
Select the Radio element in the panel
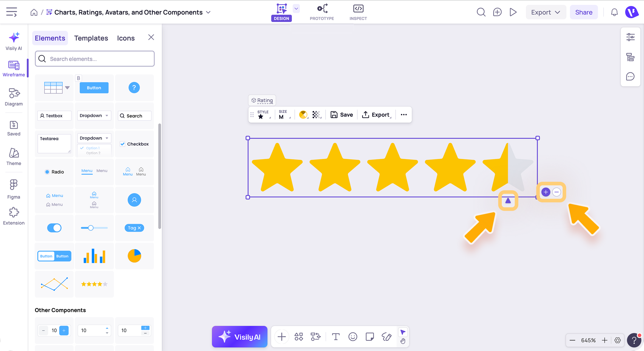point(54,172)
